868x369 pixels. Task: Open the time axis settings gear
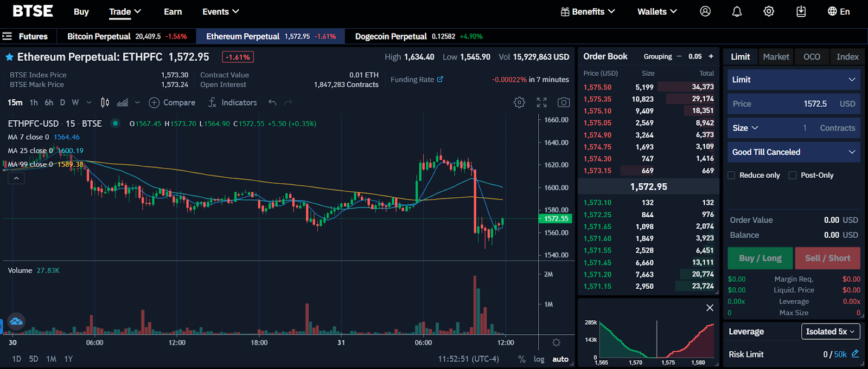coord(556,342)
